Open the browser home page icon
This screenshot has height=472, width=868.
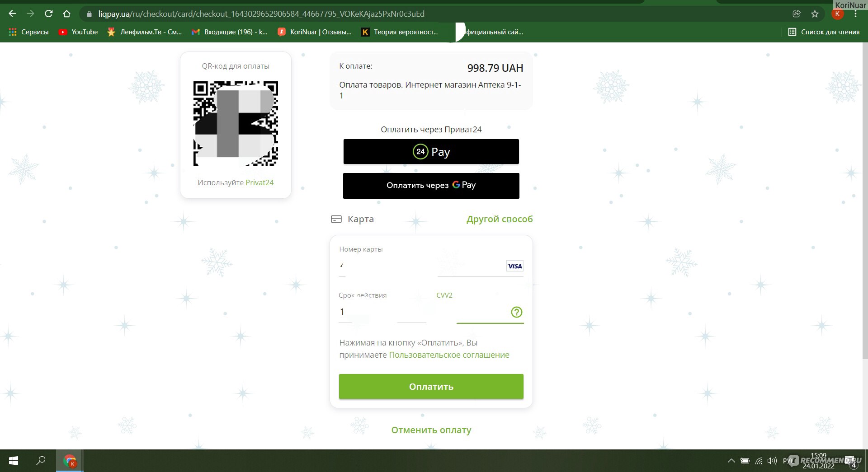click(66, 14)
